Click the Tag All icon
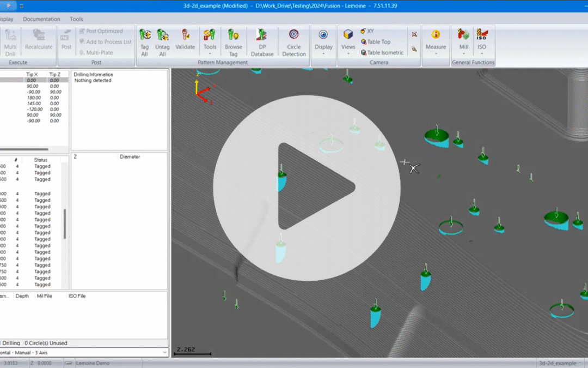 tap(145, 42)
